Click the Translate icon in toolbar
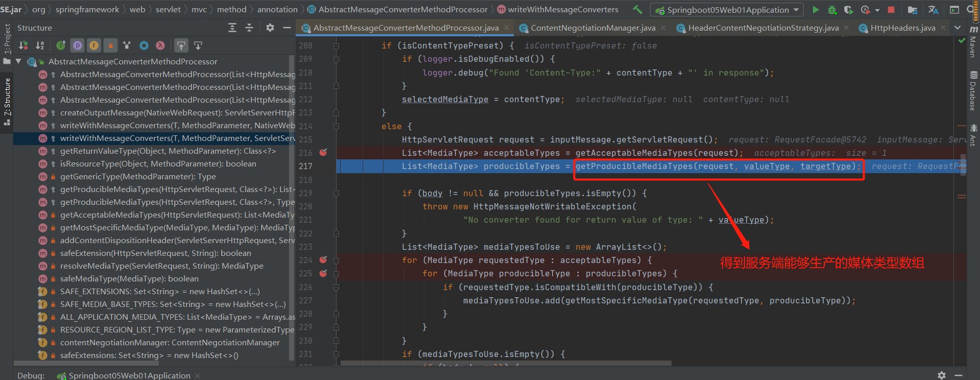 (x=933, y=10)
